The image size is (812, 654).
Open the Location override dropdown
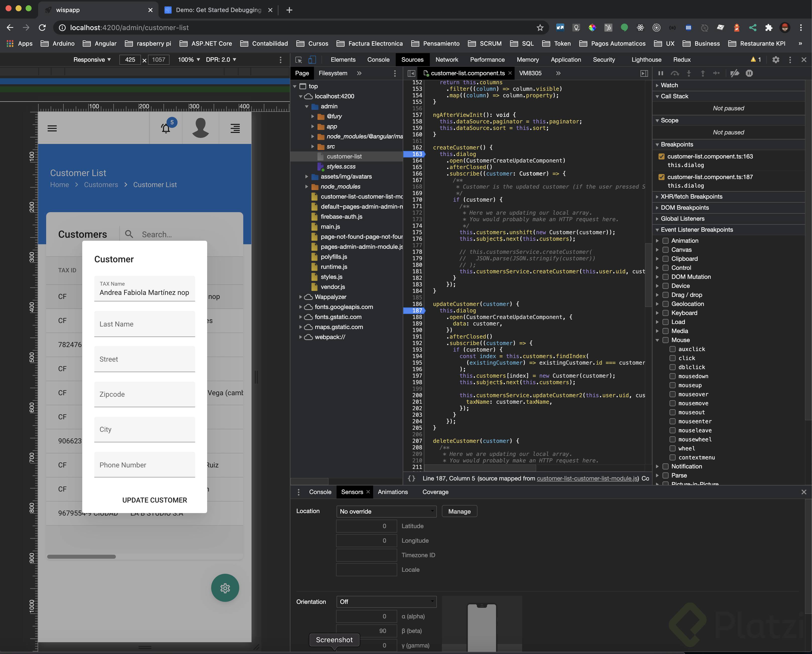[x=386, y=511]
